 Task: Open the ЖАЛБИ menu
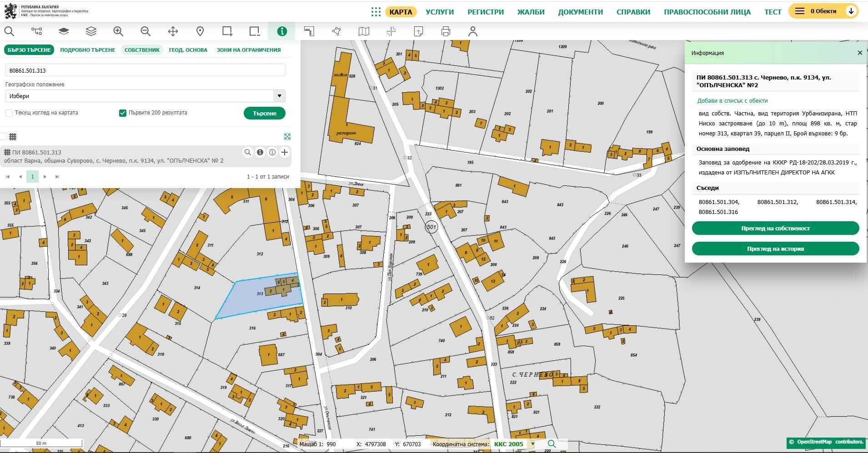531,12
